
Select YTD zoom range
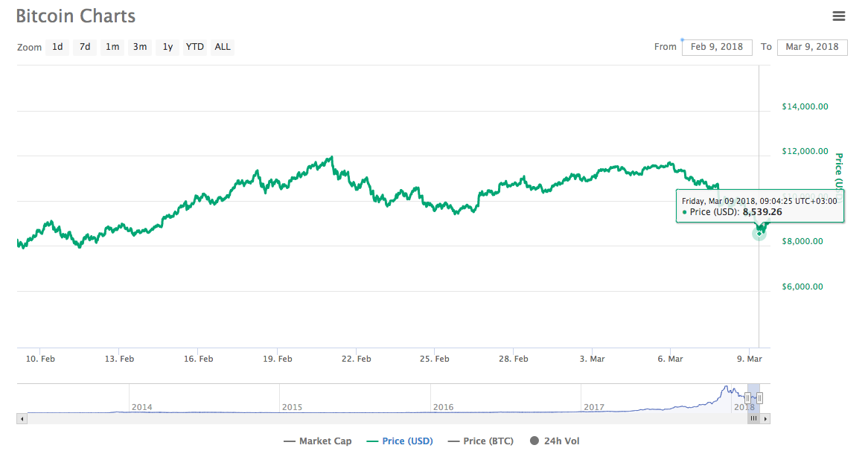click(x=195, y=47)
